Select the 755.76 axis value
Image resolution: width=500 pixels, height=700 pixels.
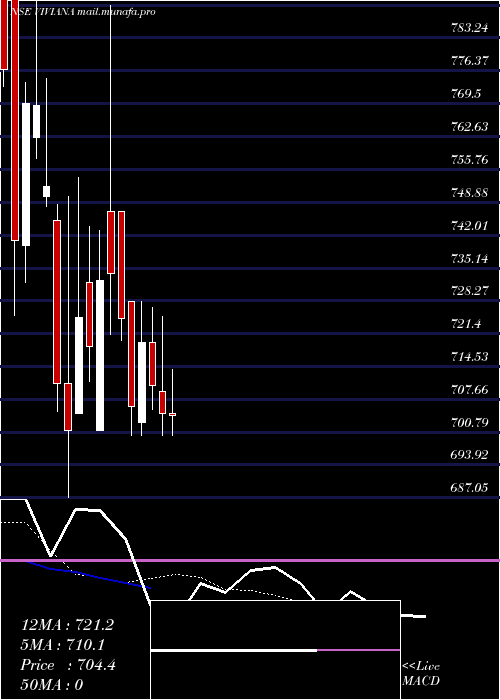[x=469, y=160]
